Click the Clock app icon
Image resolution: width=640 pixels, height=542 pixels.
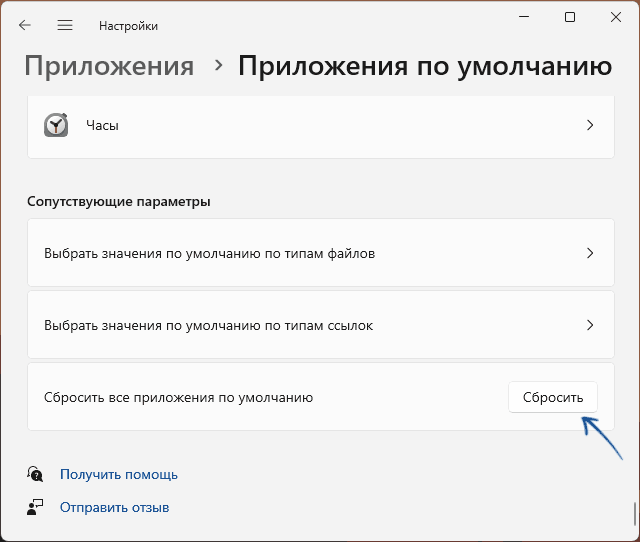tap(56, 125)
